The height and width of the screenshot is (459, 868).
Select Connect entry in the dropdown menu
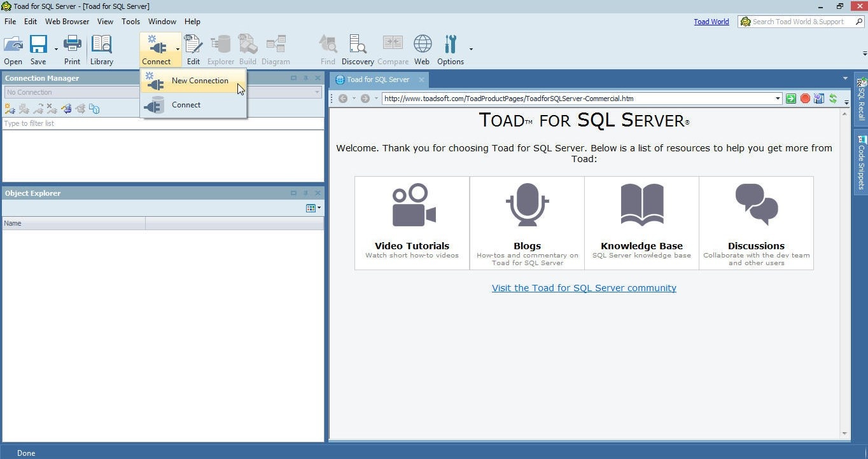pyautogui.click(x=193, y=105)
